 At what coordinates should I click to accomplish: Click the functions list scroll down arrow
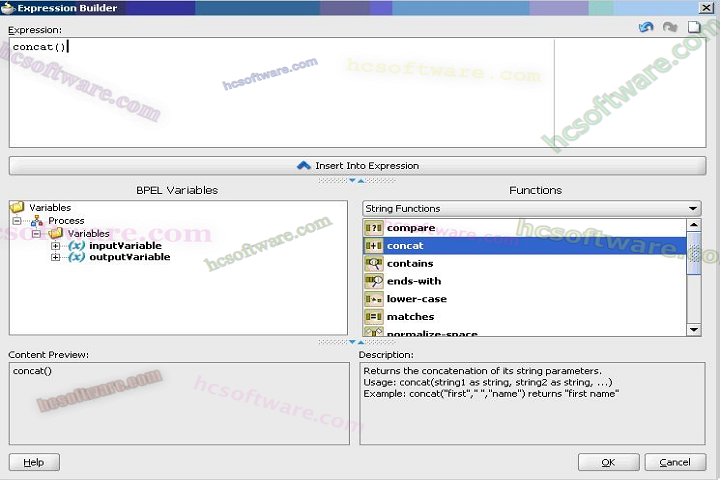694,330
